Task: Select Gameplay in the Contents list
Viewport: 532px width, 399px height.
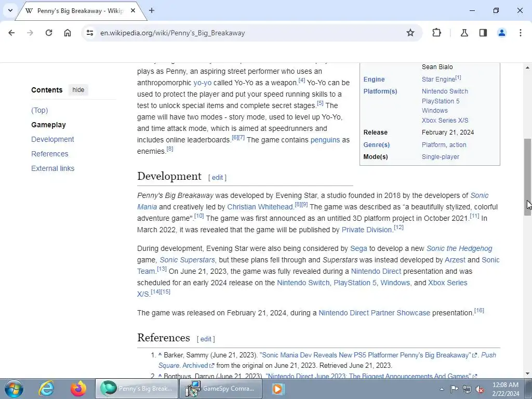Action: pyautogui.click(x=48, y=125)
